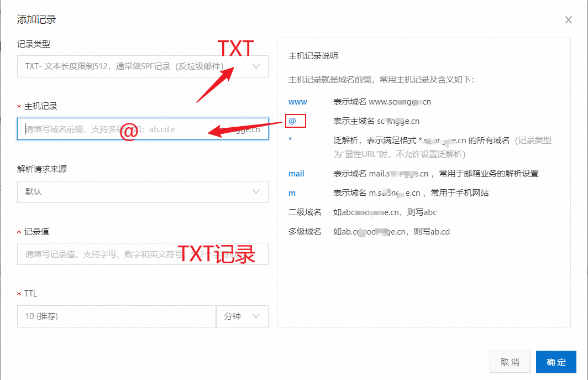
Task: Click the 记录类型 label
Action: (33, 44)
